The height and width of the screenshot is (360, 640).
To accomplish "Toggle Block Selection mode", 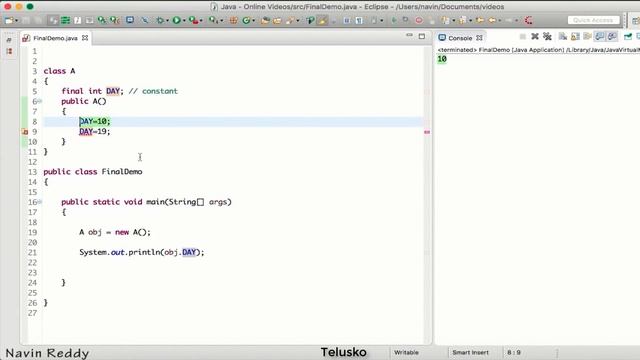I will click(x=346, y=20).
